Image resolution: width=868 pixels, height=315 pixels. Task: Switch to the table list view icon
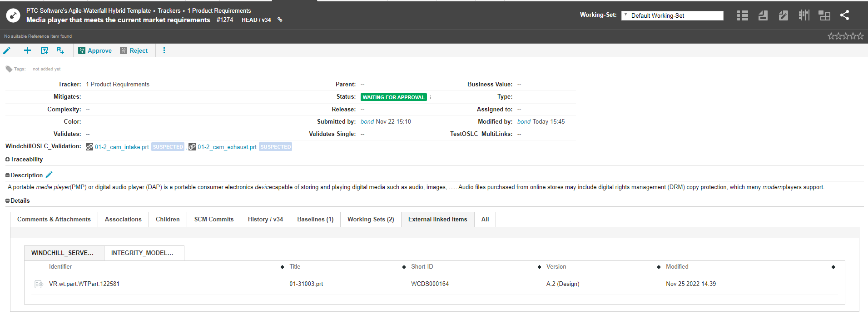click(743, 15)
